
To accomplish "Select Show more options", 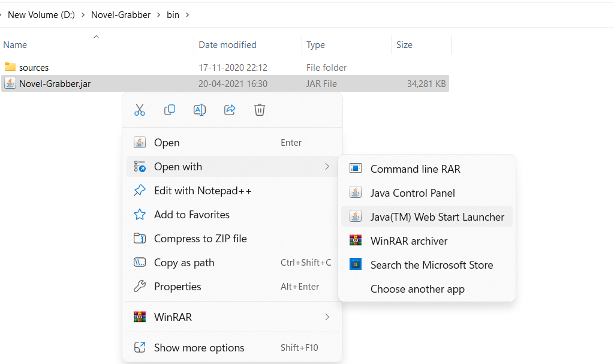I will tap(233, 348).
